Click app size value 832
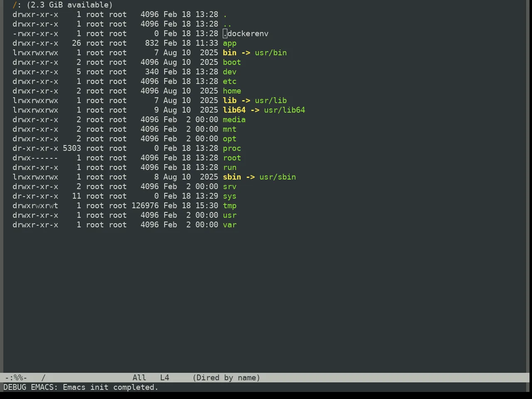The height and width of the screenshot is (399, 532). [152, 43]
